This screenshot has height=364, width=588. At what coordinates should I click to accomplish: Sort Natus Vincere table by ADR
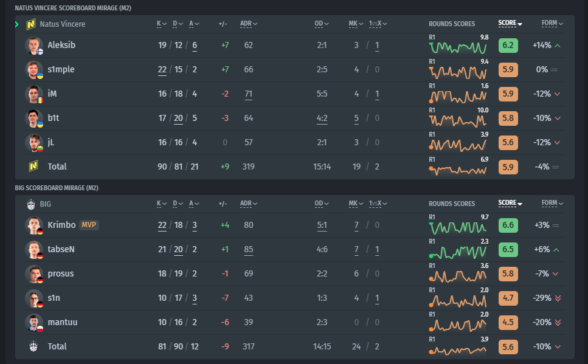[249, 24]
